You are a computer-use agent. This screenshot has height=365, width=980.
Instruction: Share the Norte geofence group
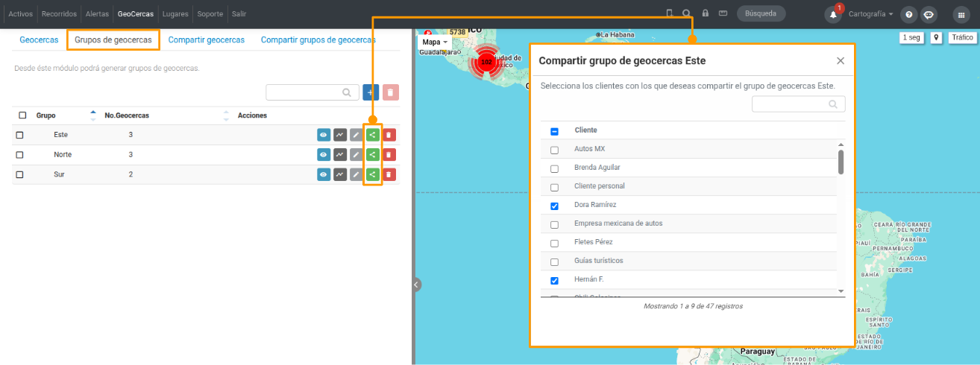373,154
